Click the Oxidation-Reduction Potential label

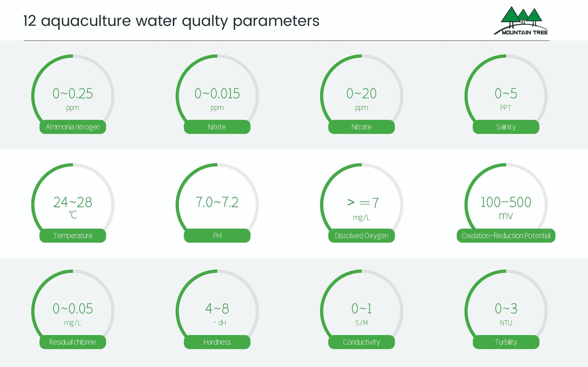(506, 236)
